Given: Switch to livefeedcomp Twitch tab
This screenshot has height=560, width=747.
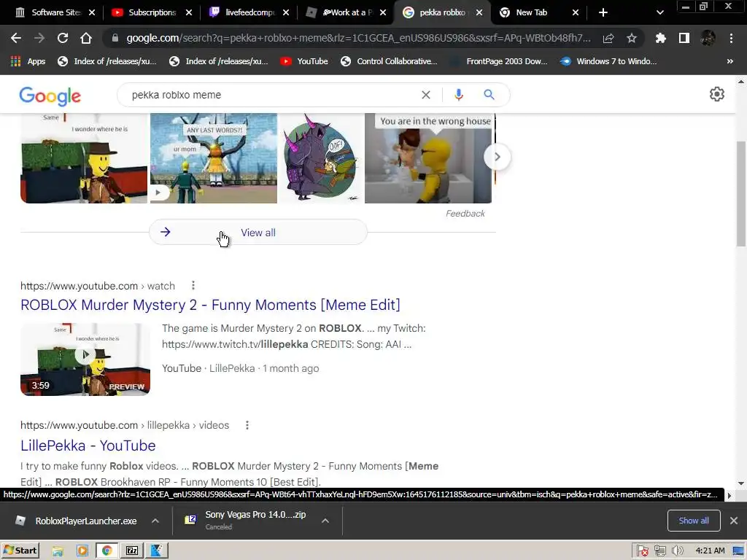Looking at the screenshot, I should tap(248, 12).
